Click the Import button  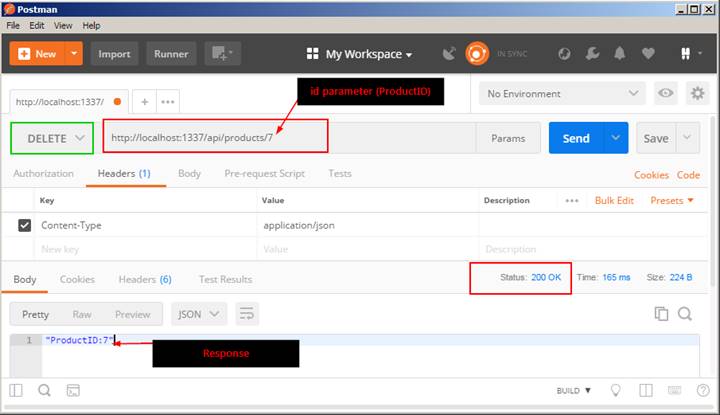pyautogui.click(x=114, y=54)
